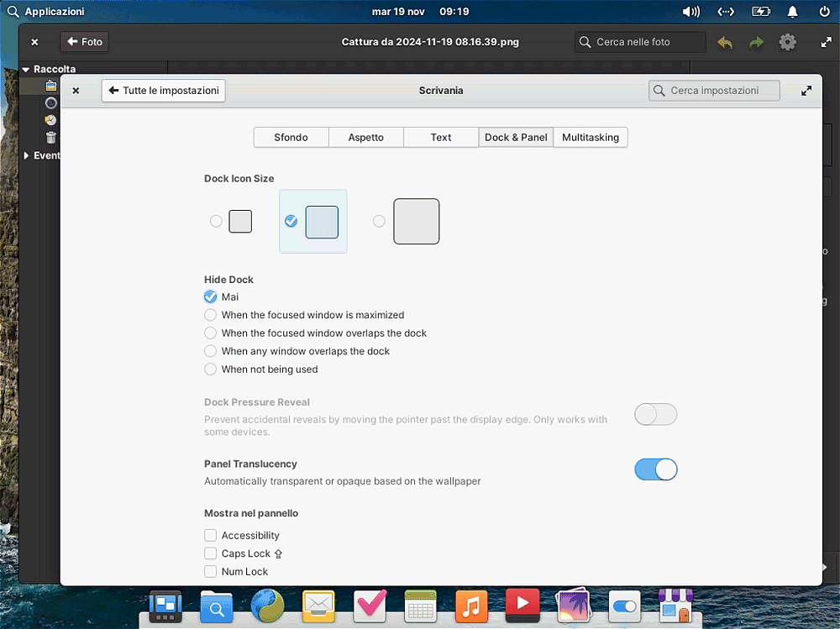This screenshot has width=840, height=629.
Task: Click the Cerca nelle foto search field
Action: (x=640, y=42)
